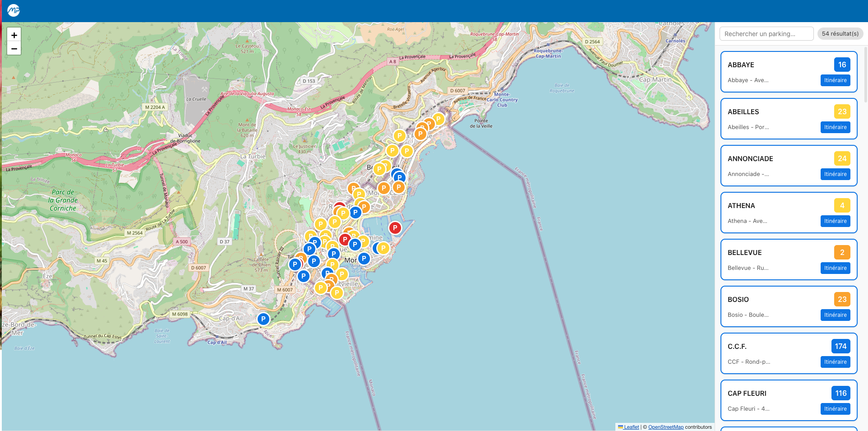Open itinerary for ATHENA parking
The image size is (868, 431).
[x=835, y=221]
